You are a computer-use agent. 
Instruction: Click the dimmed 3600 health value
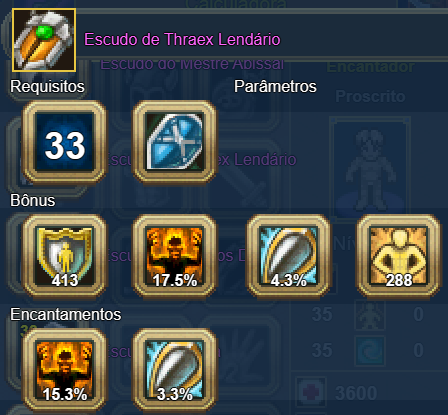click(x=356, y=393)
